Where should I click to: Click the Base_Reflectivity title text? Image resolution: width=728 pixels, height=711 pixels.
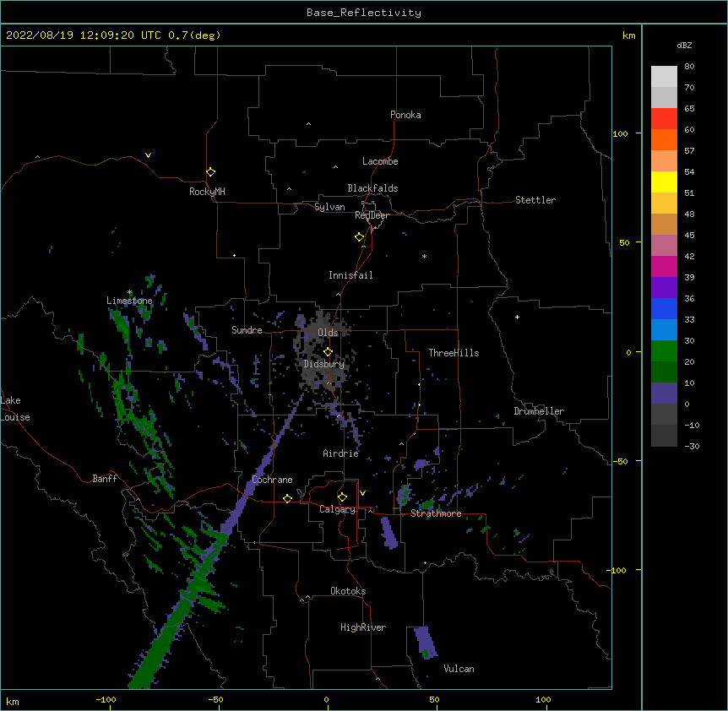click(364, 13)
